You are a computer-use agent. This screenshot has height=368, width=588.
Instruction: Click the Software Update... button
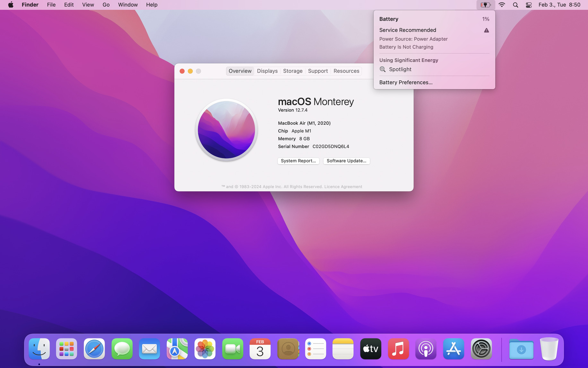pyautogui.click(x=347, y=161)
